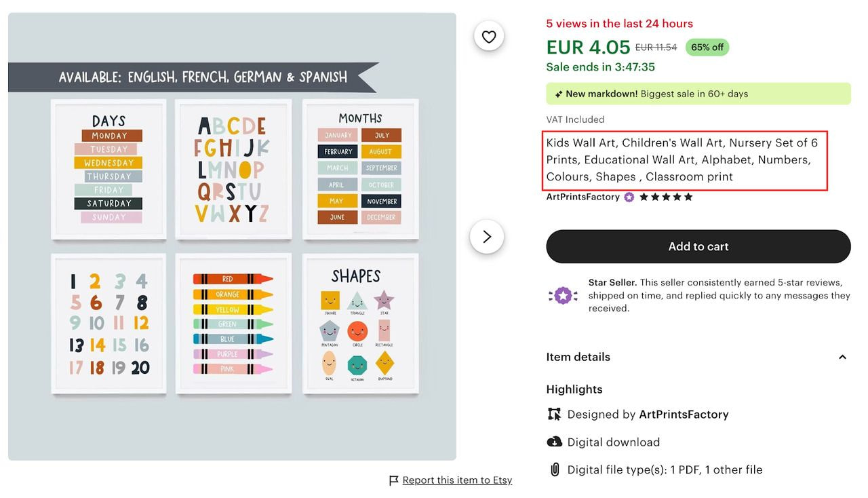
Task: Click the paperclip file type icon
Action: (554, 470)
